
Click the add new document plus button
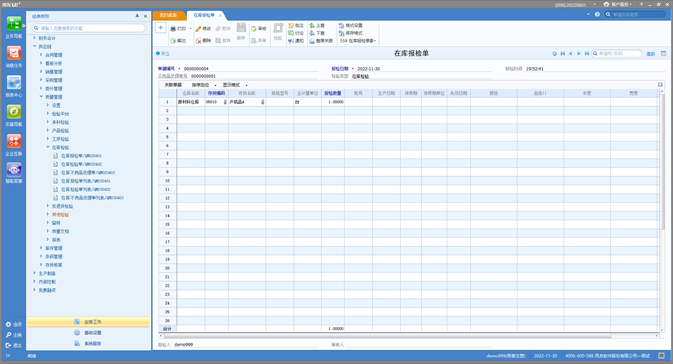pos(161,28)
